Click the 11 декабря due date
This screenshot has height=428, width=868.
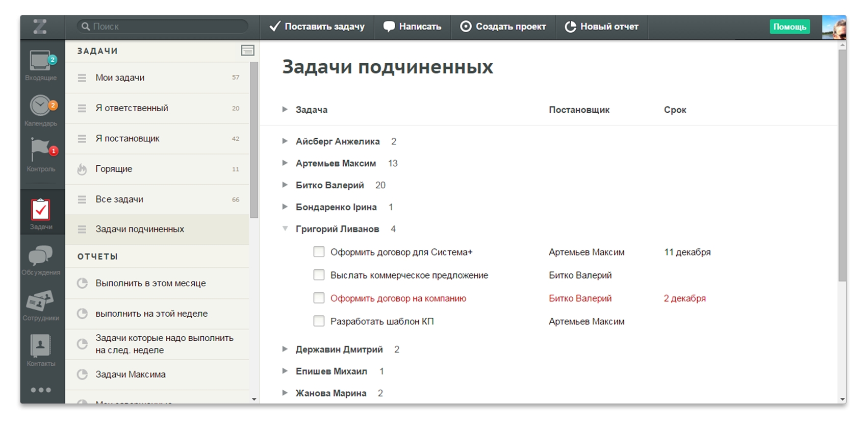[687, 252]
